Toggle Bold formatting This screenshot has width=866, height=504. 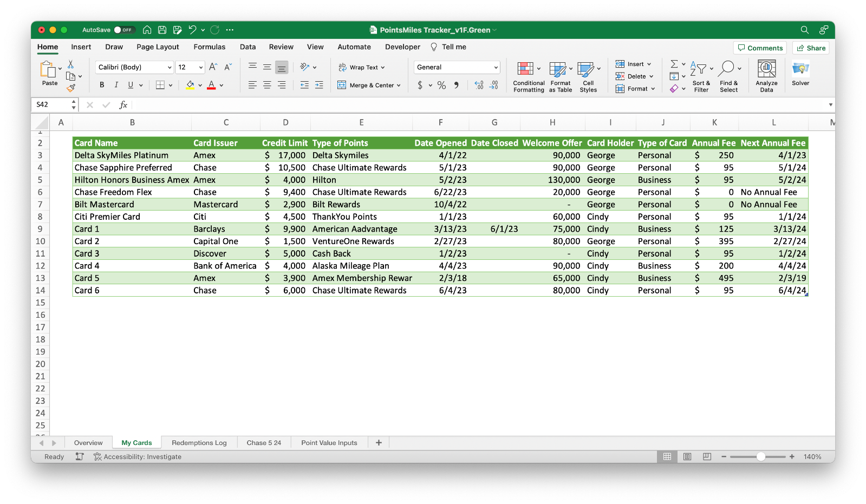[x=102, y=85]
